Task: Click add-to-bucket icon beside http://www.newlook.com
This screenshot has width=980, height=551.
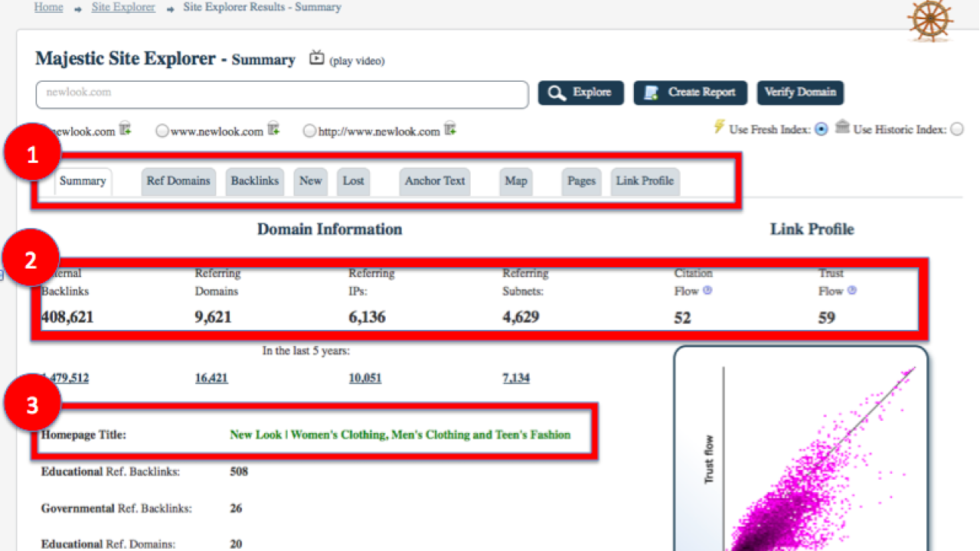Action: pyautogui.click(x=450, y=129)
